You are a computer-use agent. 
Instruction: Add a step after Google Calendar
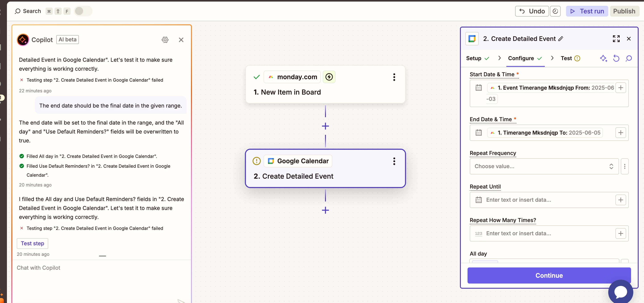coord(325,210)
